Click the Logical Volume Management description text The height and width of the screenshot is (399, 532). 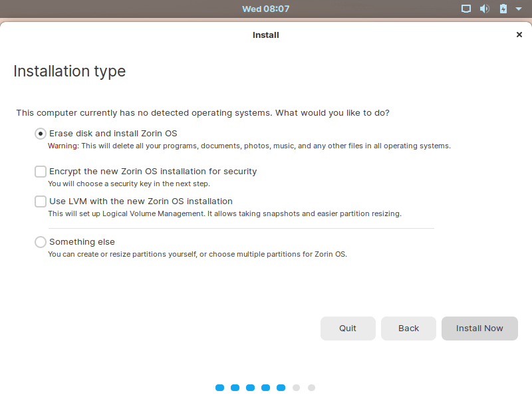point(225,213)
